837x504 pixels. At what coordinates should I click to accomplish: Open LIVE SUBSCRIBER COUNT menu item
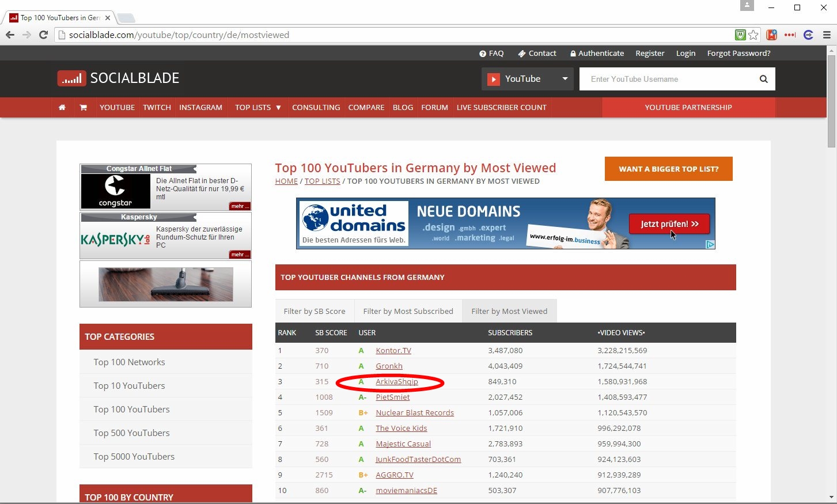click(x=501, y=108)
